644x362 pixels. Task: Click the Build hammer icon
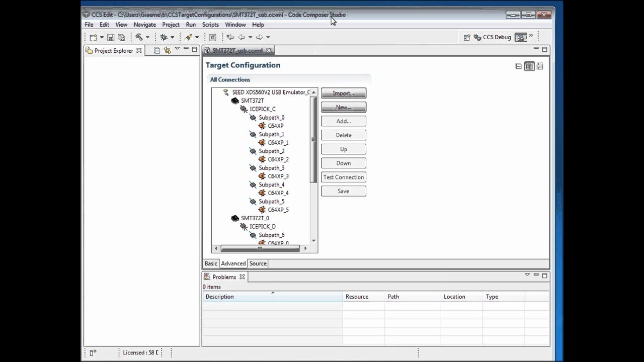pyautogui.click(x=139, y=37)
